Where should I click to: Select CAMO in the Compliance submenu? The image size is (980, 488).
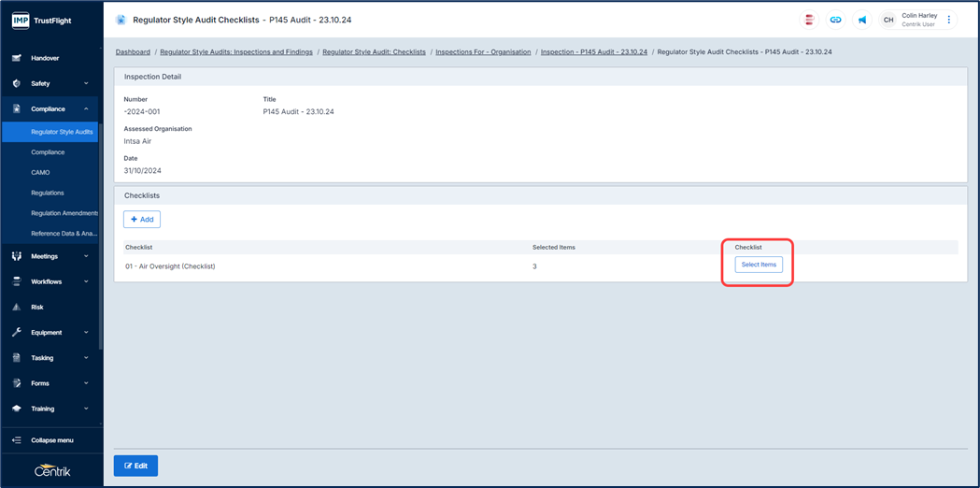coord(40,172)
